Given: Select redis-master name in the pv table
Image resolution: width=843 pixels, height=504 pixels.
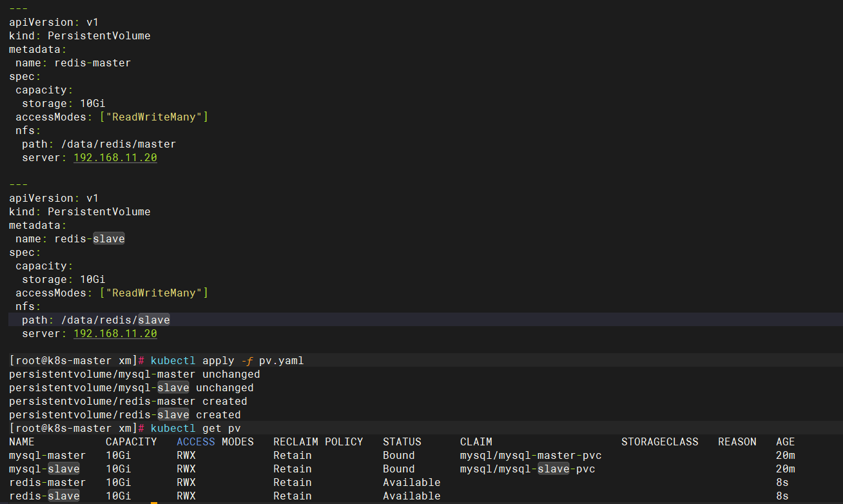Looking at the screenshot, I should click(48, 482).
